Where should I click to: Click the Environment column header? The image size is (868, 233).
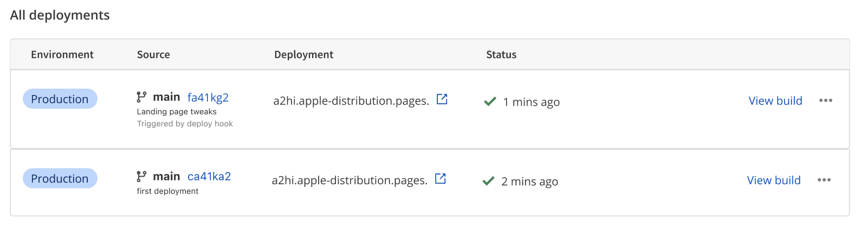[x=62, y=55]
